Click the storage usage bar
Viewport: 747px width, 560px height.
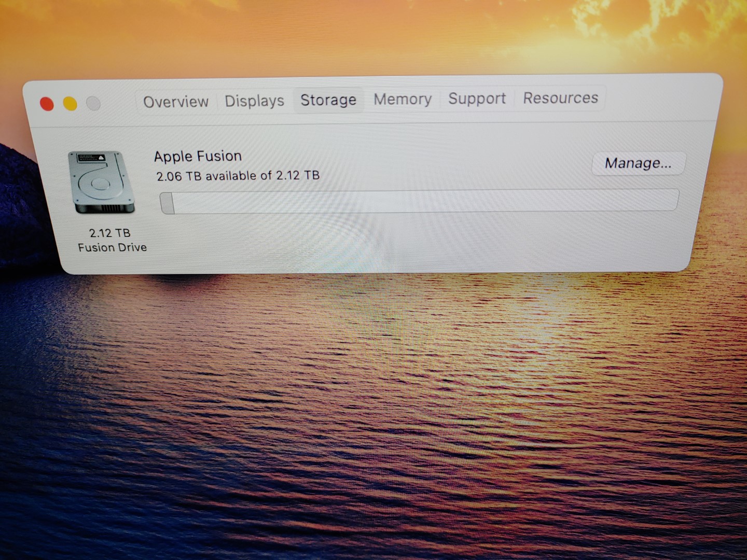click(419, 201)
